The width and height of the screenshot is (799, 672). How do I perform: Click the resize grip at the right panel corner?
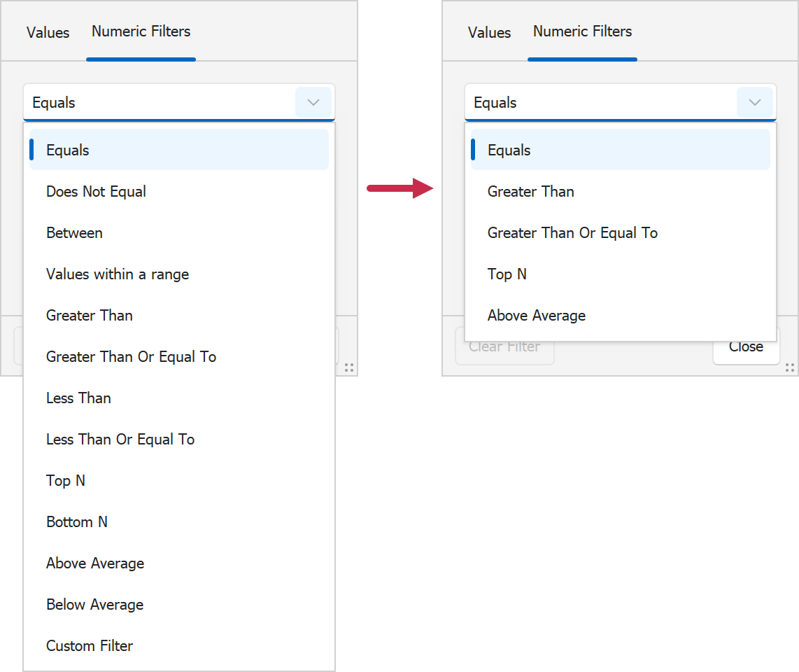pyautogui.click(x=790, y=367)
